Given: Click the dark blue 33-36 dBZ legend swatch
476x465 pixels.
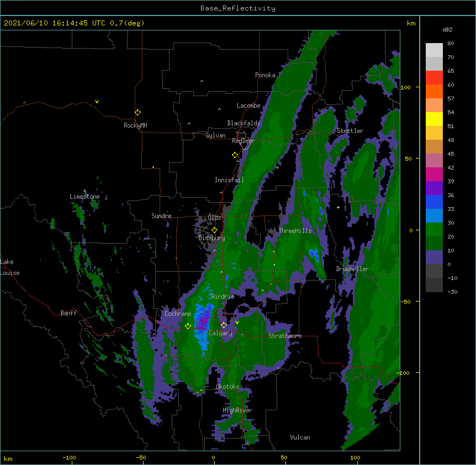Looking at the screenshot, I should tap(434, 202).
